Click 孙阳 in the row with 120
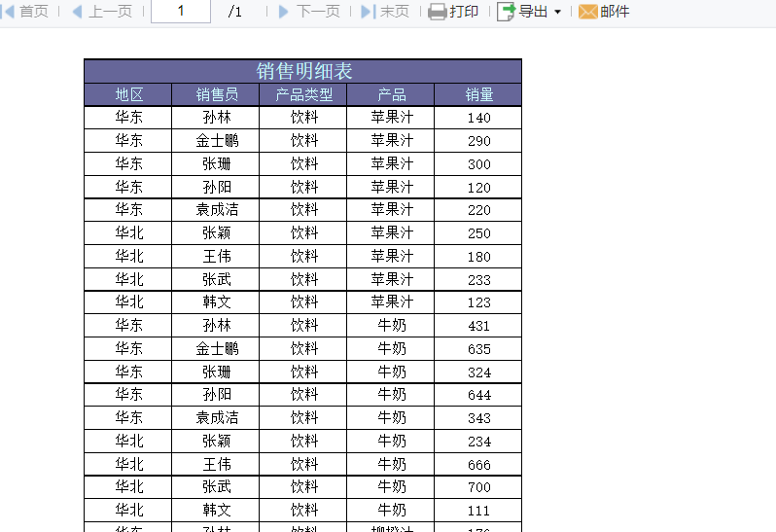 click(217, 187)
